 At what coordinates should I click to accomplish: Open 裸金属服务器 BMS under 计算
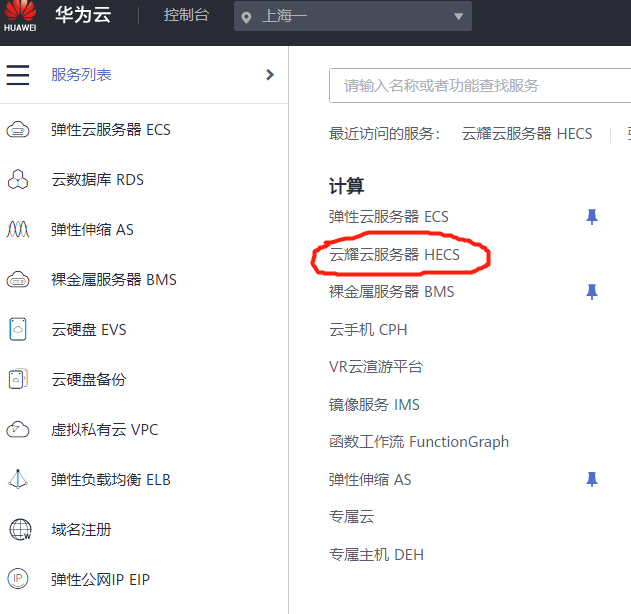point(391,292)
